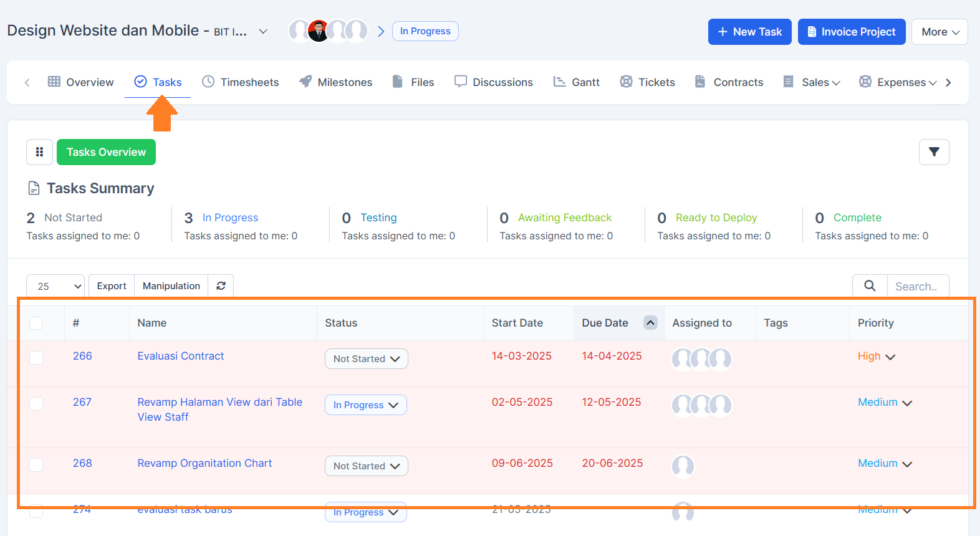Open the Revamp Organitation Chart task link

pyautogui.click(x=204, y=463)
